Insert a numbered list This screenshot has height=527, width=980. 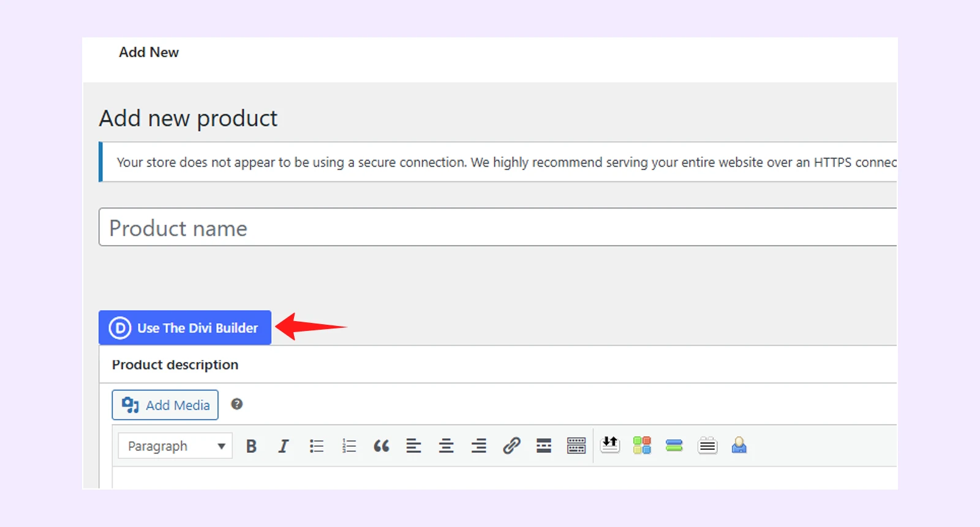tap(349, 446)
